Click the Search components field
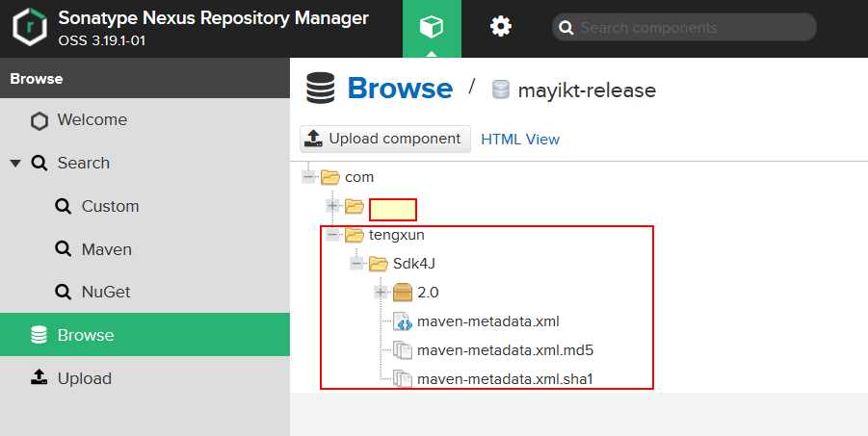This screenshot has height=436, width=868. [x=684, y=27]
